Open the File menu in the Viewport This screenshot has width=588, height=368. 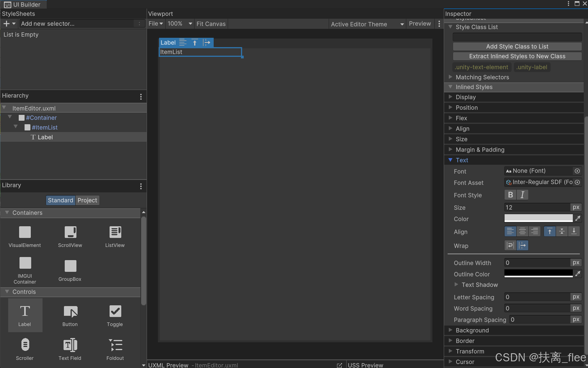point(156,24)
